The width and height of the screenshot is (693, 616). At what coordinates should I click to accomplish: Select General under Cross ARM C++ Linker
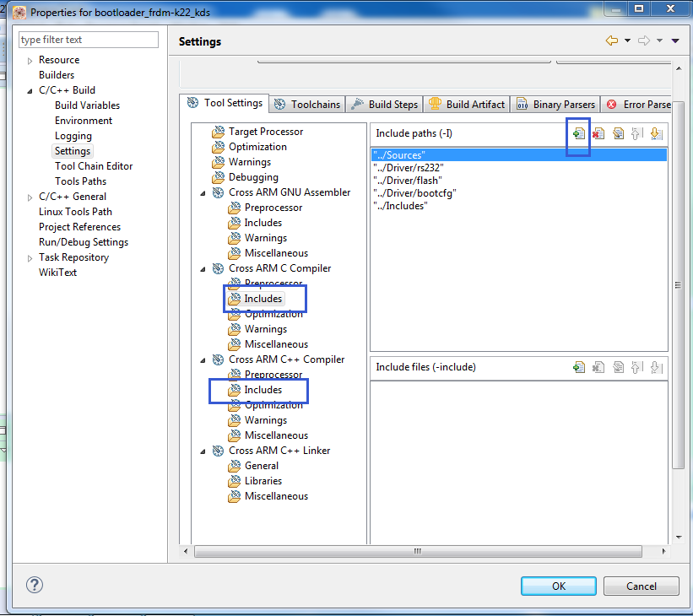tap(261, 465)
